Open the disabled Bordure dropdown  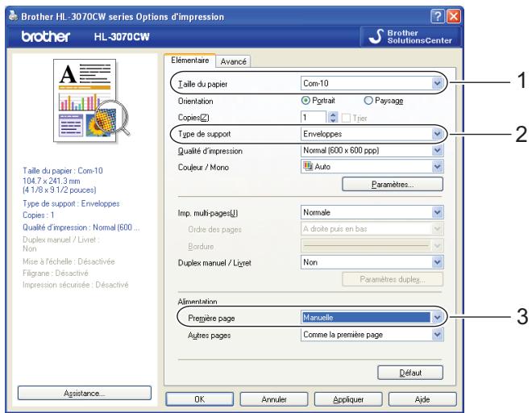(437, 245)
